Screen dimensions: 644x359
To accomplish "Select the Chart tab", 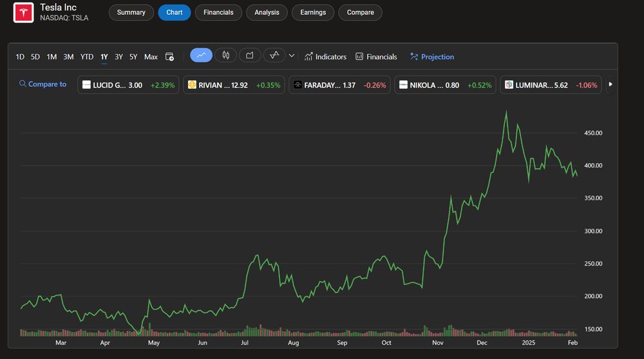I will pyautogui.click(x=174, y=12).
